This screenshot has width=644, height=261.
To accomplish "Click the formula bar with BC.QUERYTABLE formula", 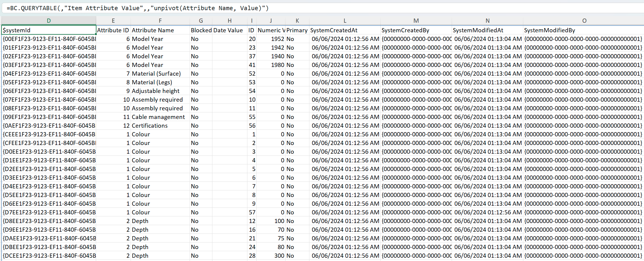I will (x=323, y=8).
